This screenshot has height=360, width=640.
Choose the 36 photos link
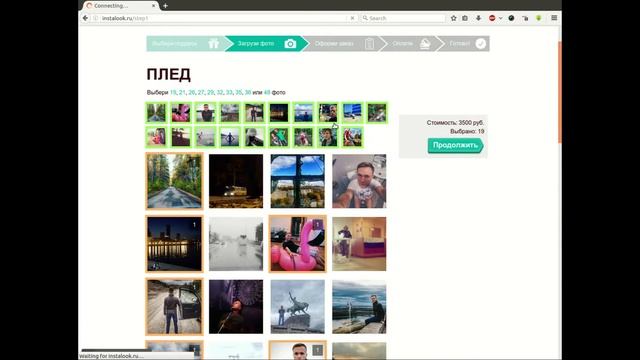coord(248,93)
